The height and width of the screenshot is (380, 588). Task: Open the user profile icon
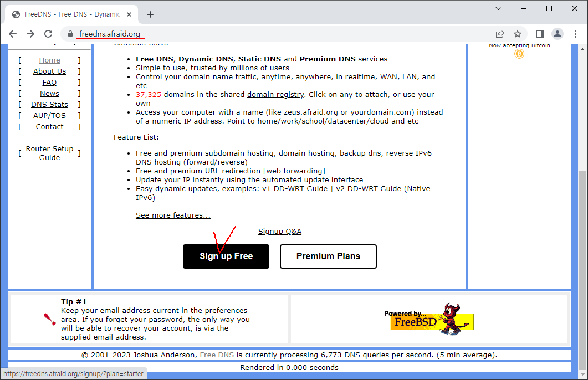(558, 34)
